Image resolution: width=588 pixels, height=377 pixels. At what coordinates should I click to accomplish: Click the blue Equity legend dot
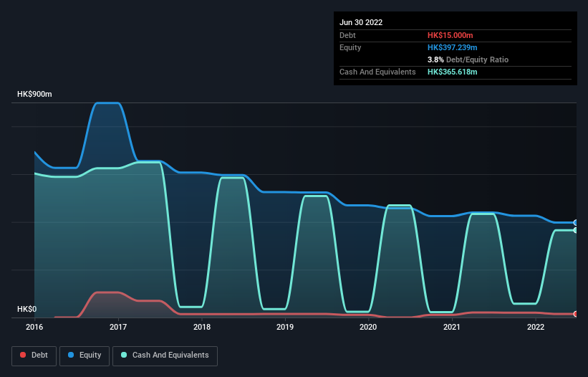71,355
